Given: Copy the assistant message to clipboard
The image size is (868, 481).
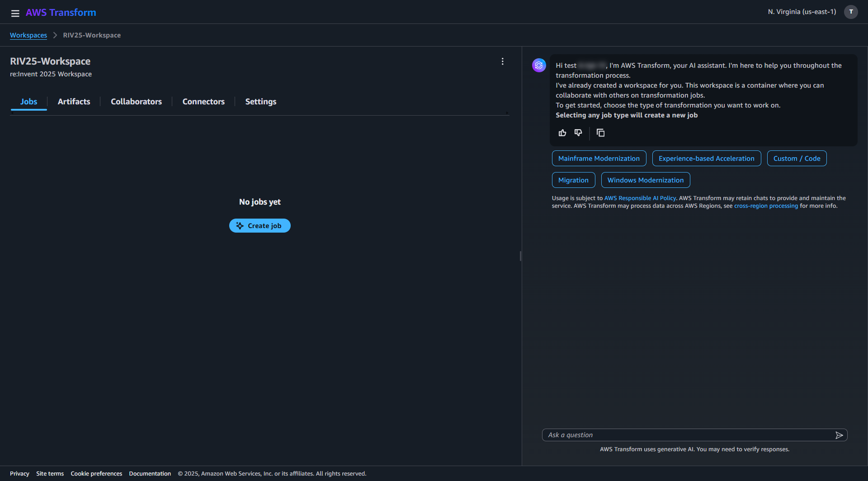Looking at the screenshot, I should [600, 133].
